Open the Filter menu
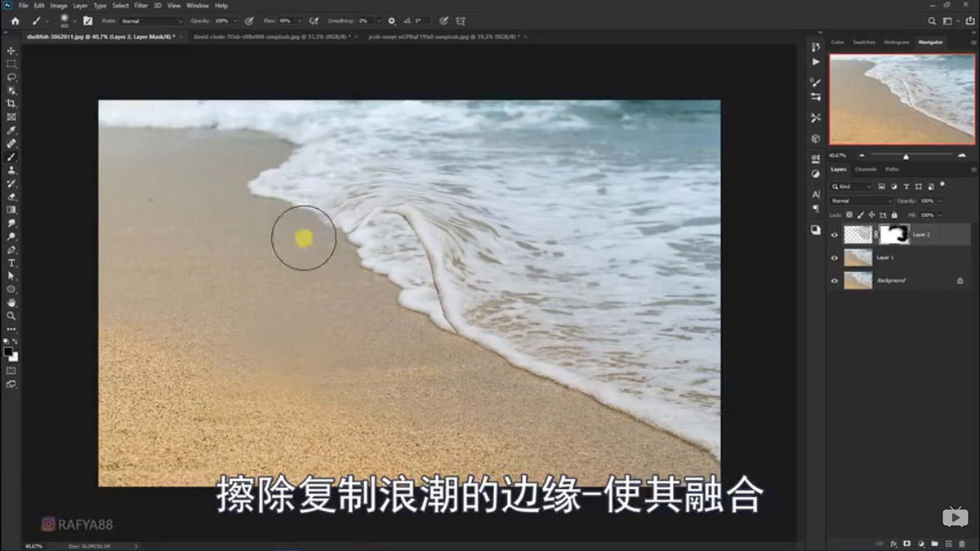Image resolution: width=980 pixels, height=551 pixels. point(140,5)
